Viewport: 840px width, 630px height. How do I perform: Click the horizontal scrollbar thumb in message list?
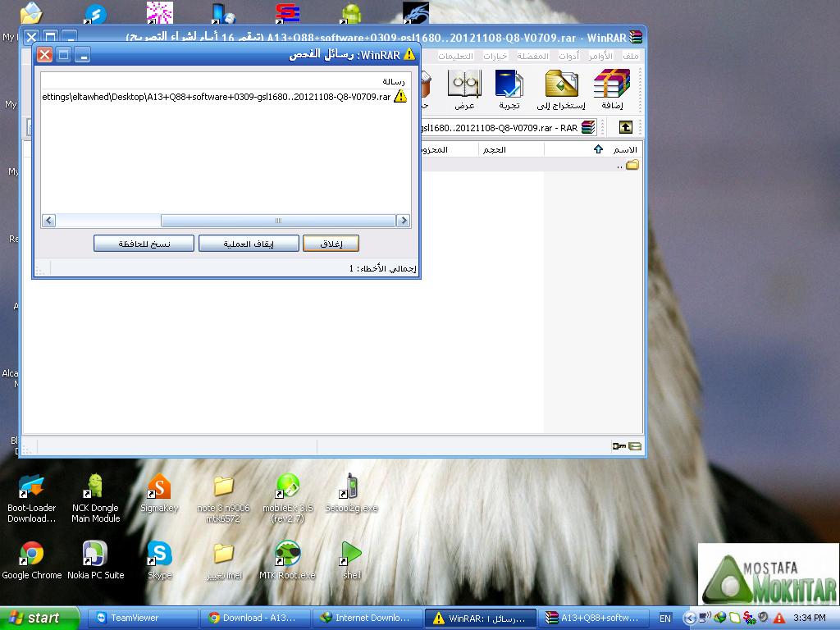pos(278,220)
